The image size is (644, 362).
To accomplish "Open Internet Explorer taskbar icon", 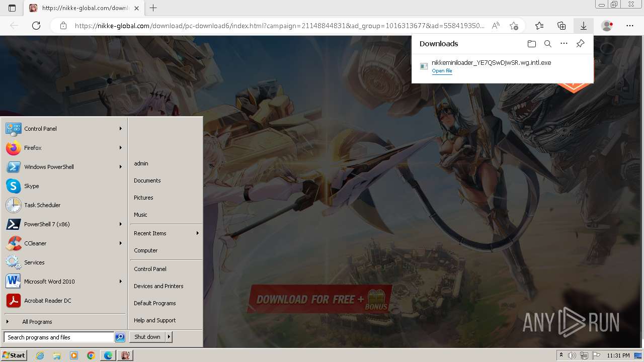I will point(40,355).
